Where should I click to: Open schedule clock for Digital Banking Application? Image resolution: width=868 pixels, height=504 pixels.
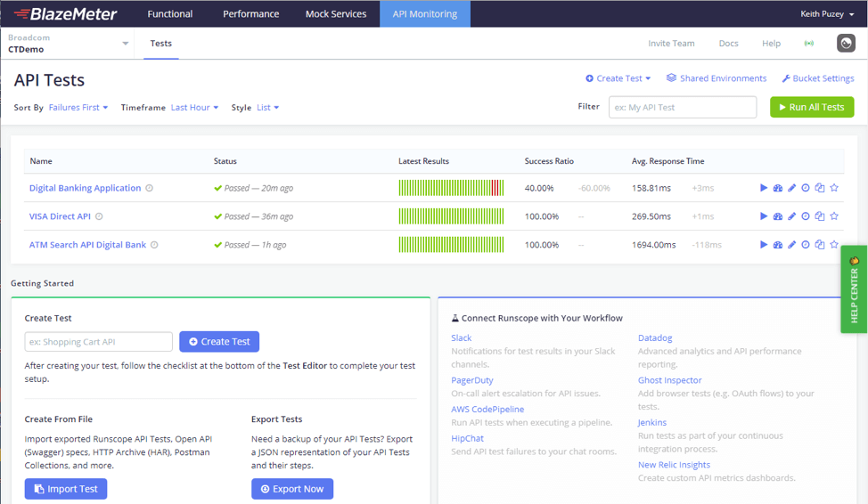806,188
